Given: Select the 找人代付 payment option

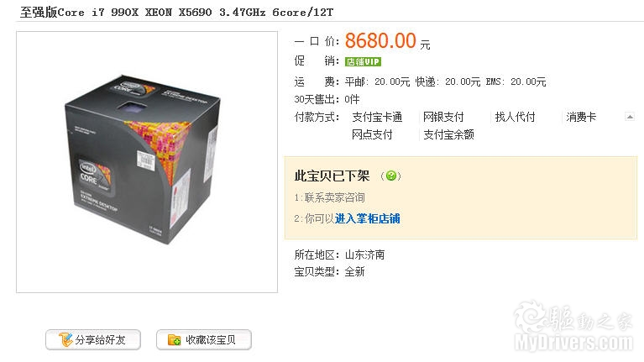Looking at the screenshot, I should pos(515,117).
